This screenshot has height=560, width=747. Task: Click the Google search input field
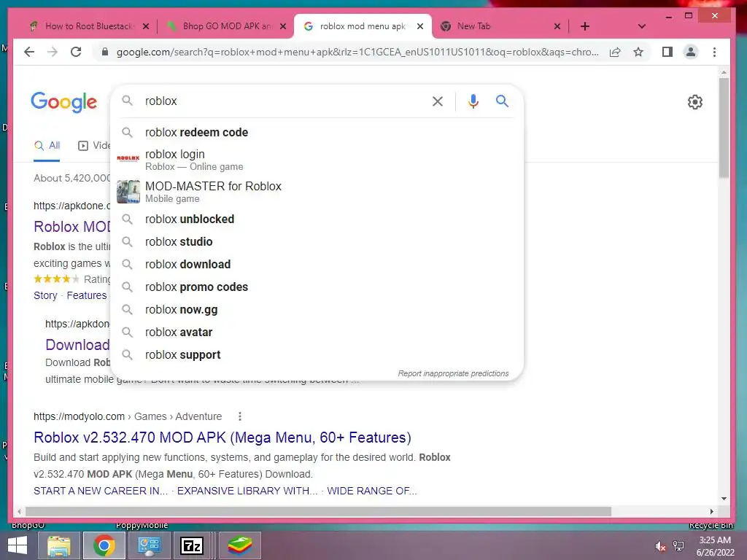pyautogui.click(x=284, y=101)
